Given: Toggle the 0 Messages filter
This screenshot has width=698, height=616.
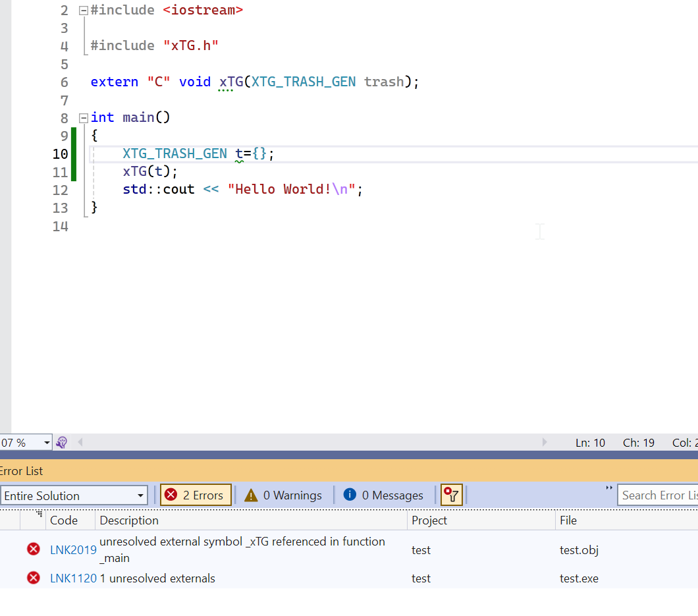Looking at the screenshot, I should coord(384,495).
